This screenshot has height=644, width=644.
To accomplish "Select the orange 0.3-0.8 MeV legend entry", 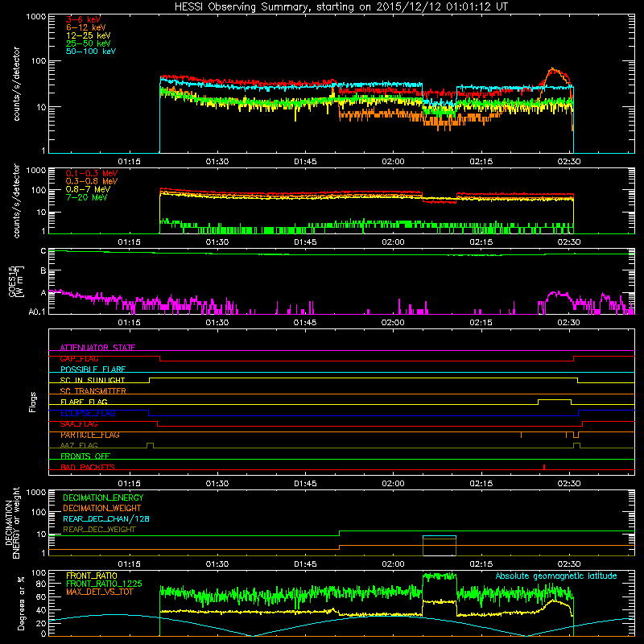I will [x=92, y=181].
